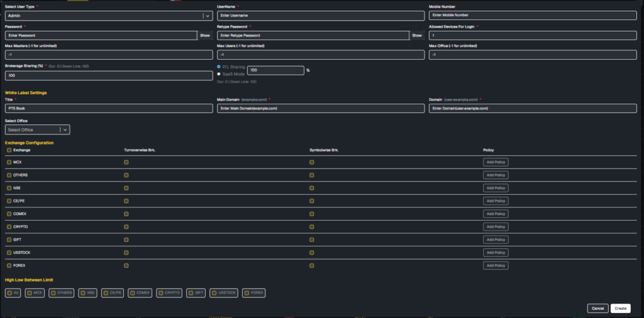Click the Brokerage Sharing percentage field
This screenshot has height=318, width=644.
(x=108, y=75)
